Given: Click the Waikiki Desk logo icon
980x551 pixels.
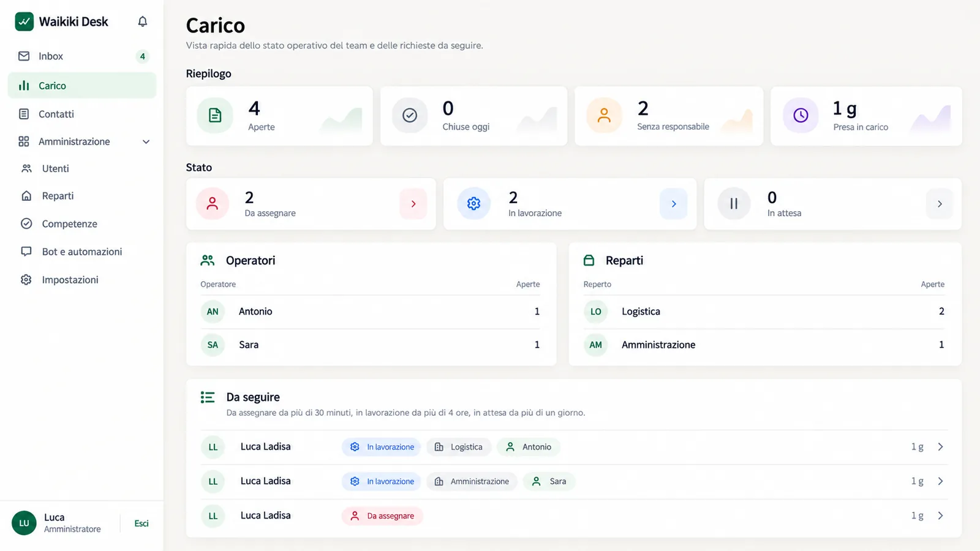Looking at the screenshot, I should 24,21.
